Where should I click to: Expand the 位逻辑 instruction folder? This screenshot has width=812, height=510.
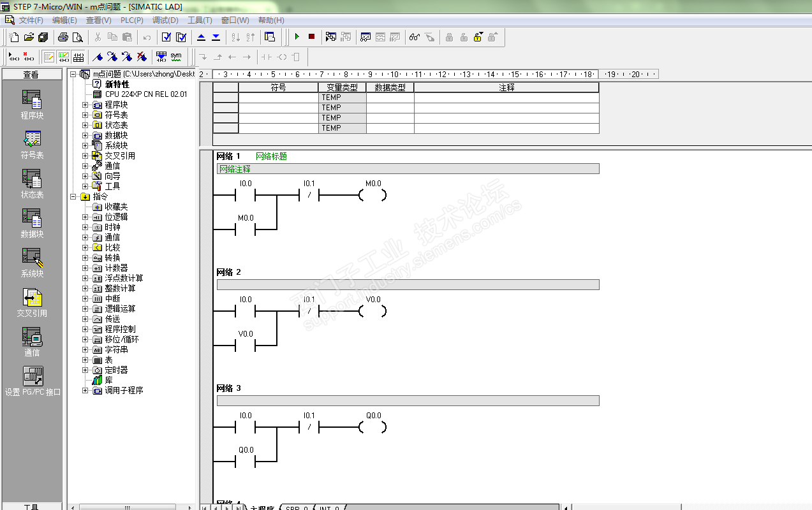(85, 217)
